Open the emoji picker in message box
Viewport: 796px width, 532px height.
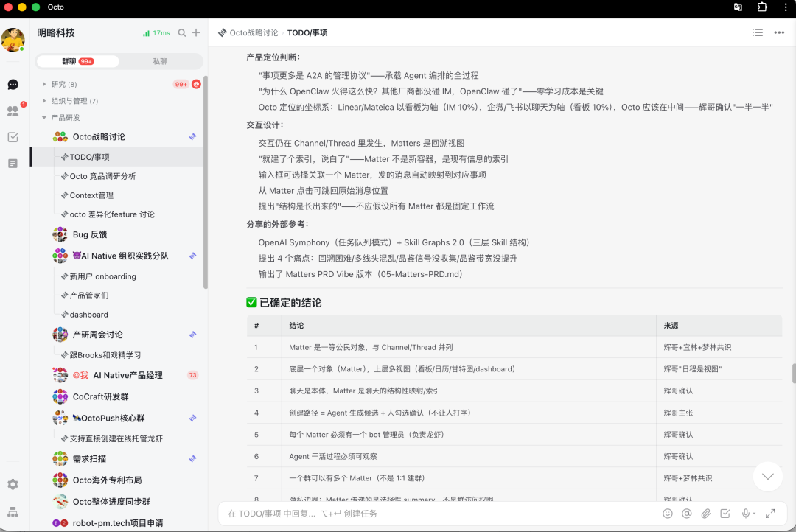point(668,514)
